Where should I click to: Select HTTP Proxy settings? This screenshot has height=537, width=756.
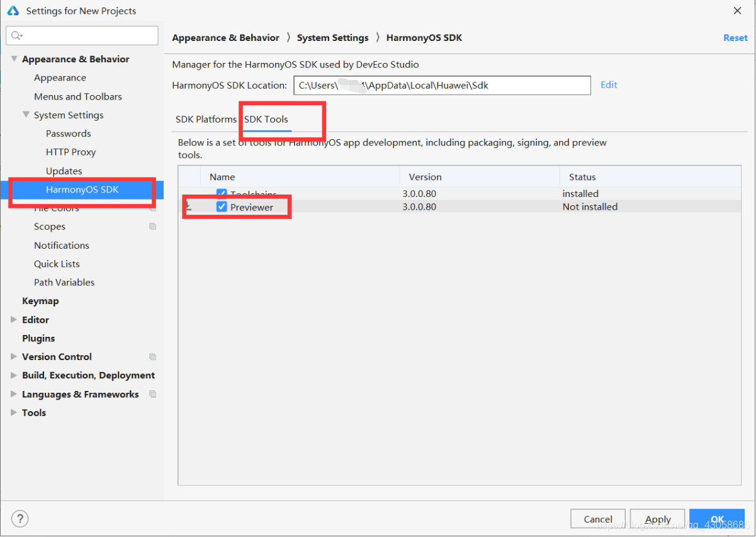coord(71,152)
